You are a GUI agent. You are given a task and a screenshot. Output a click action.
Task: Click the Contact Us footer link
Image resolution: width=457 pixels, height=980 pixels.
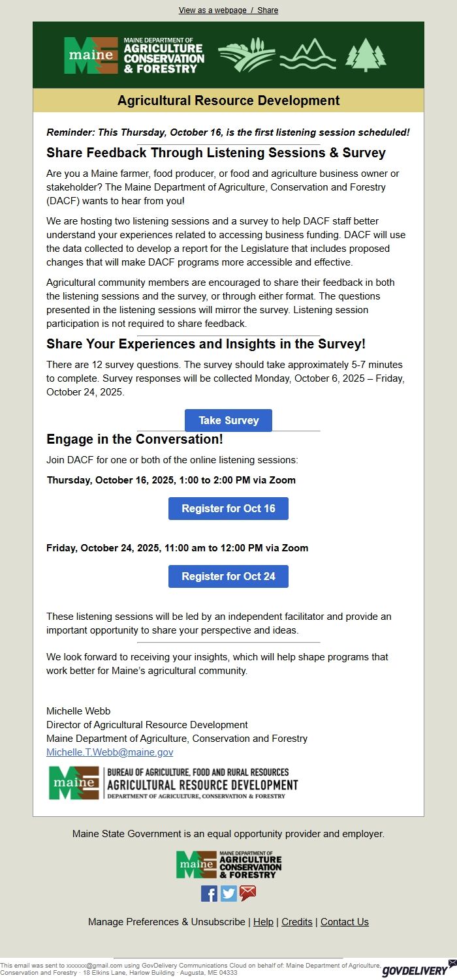(x=345, y=922)
